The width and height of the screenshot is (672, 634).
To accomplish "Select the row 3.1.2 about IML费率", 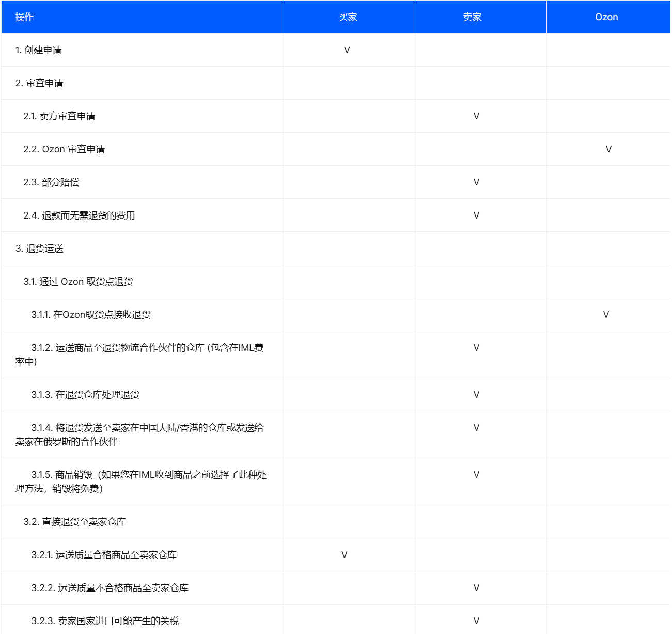I will (139, 354).
